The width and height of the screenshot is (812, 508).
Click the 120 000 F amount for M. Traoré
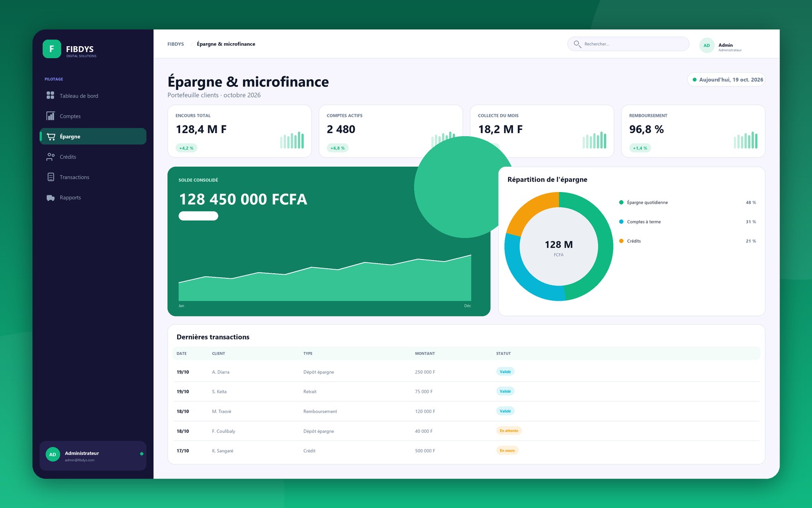pyautogui.click(x=425, y=411)
